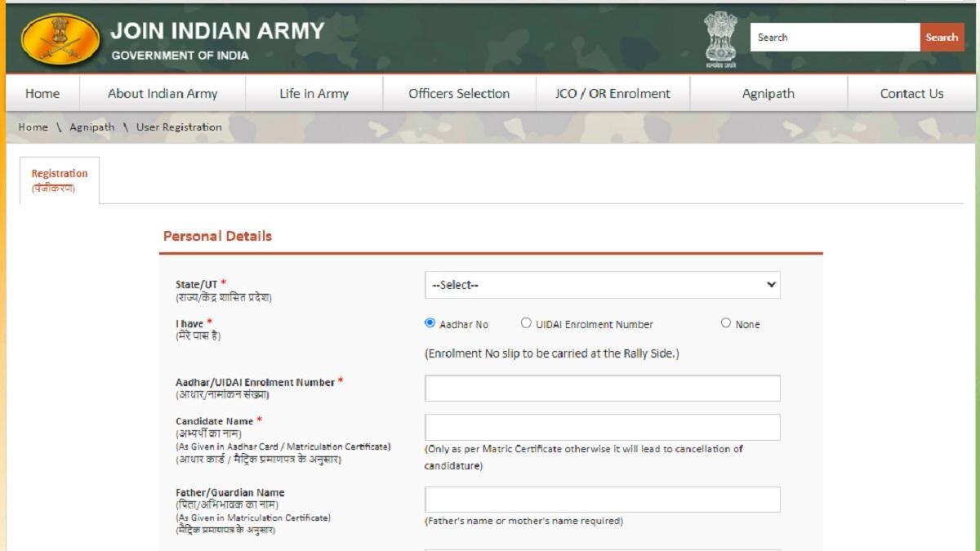Choose the UIDAI Enrolment Number option
This screenshot has width=980, height=551.
pyautogui.click(x=526, y=322)
